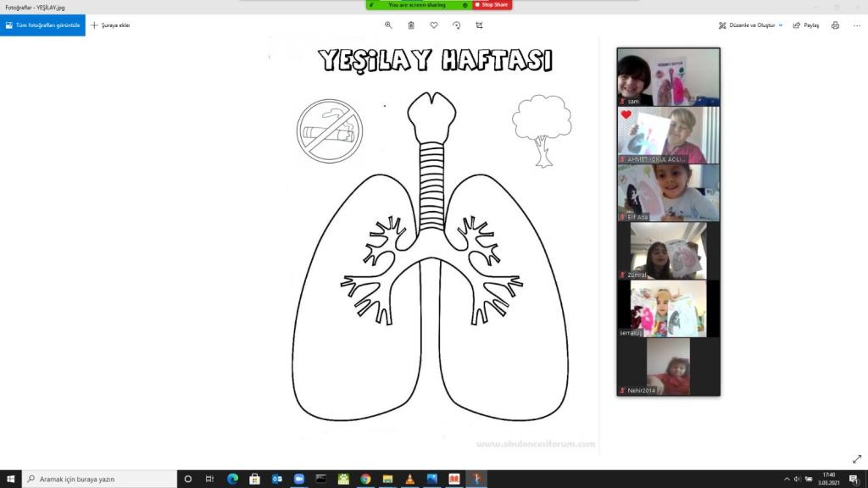Select Nehir2014's video thumbnail
The image size is (868, 488).
[669, 366]
